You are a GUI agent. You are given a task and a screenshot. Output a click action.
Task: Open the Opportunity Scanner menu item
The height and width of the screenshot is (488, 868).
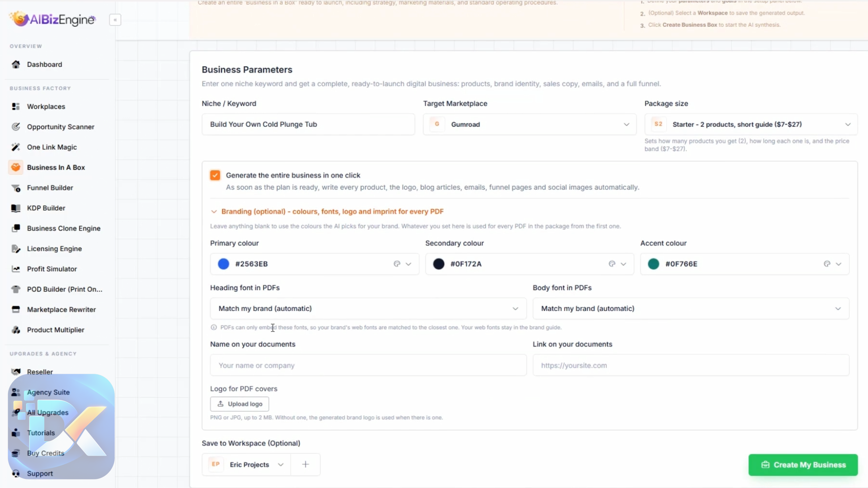(x=60, y=127)
